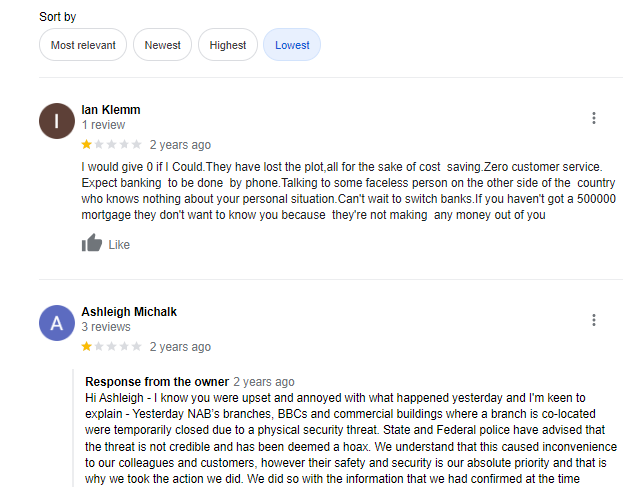
Task: Open Ashleigh Michalk's profile name link
Action: pos(129,311)
